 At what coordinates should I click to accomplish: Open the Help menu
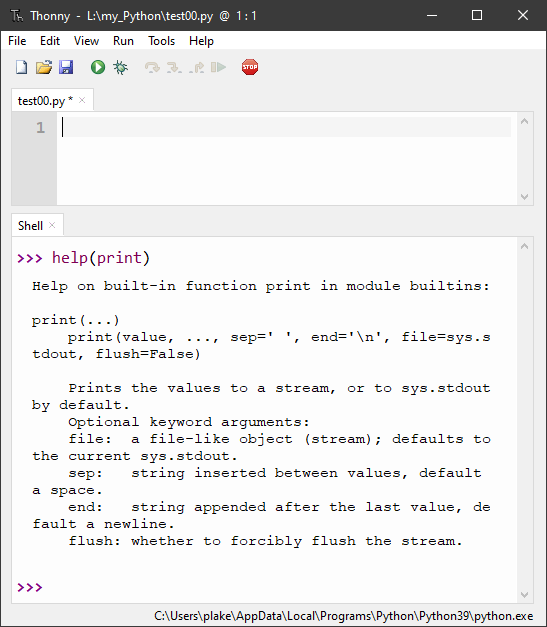tap(202, 41)
